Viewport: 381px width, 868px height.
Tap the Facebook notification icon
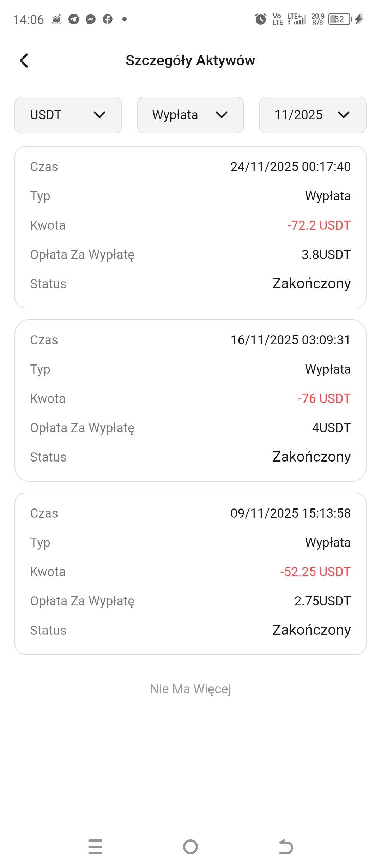pyautogui.click(x=108, y=19)
